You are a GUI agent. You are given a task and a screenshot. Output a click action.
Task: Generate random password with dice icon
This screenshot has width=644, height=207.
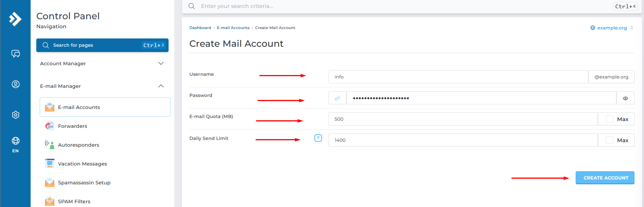pos(337,98)
